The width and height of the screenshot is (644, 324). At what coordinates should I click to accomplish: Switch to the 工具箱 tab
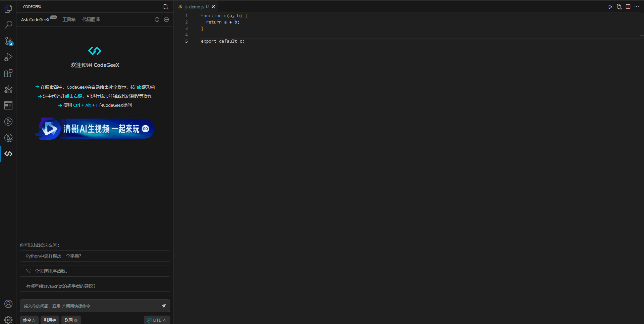tap(69, 19)
